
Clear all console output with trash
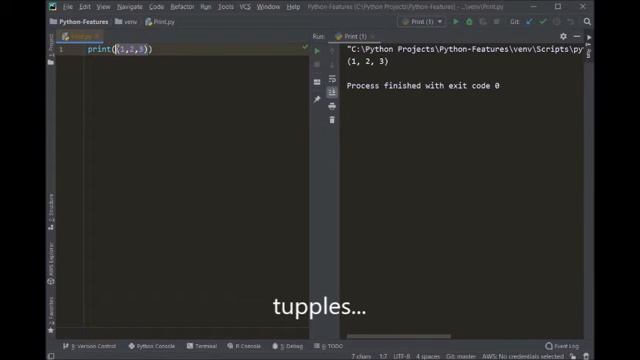click(x=332, y=120)
